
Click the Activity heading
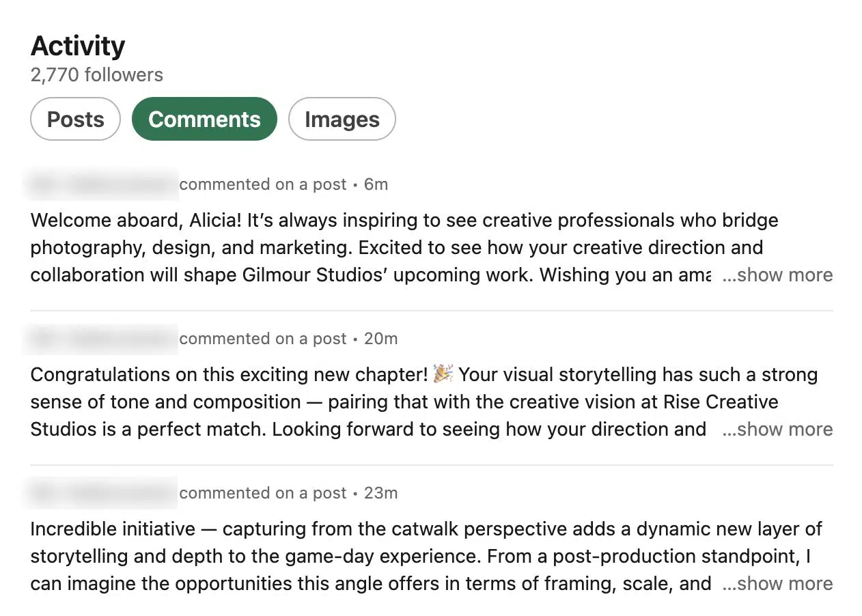point(78,46)
